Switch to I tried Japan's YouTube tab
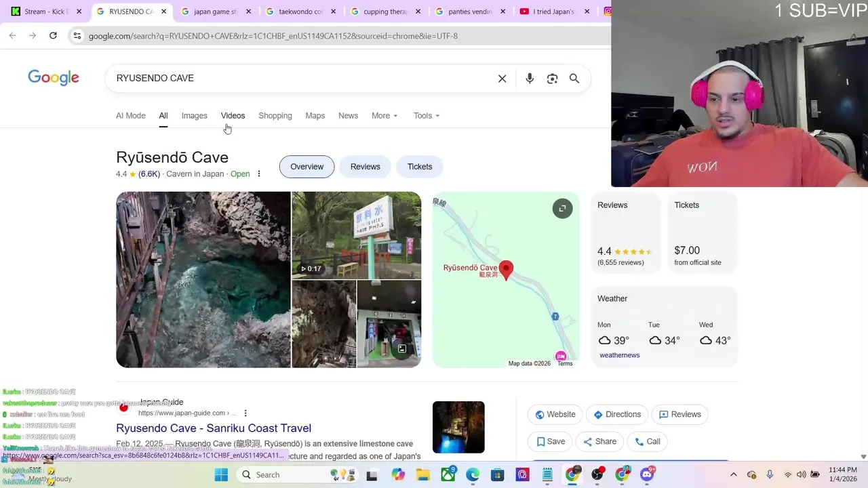The image size is (868, 488). coord(554,12)
